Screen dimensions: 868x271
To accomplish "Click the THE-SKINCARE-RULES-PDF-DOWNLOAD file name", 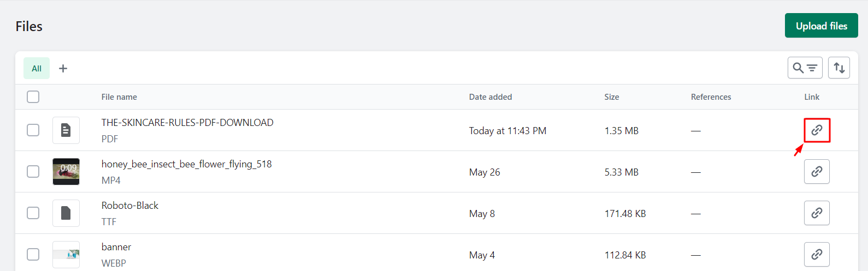I will coord(187,123).
